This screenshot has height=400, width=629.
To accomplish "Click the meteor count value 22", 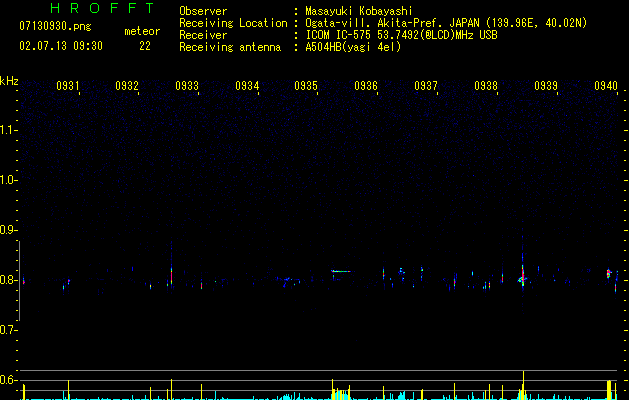I will pos(145,46).
